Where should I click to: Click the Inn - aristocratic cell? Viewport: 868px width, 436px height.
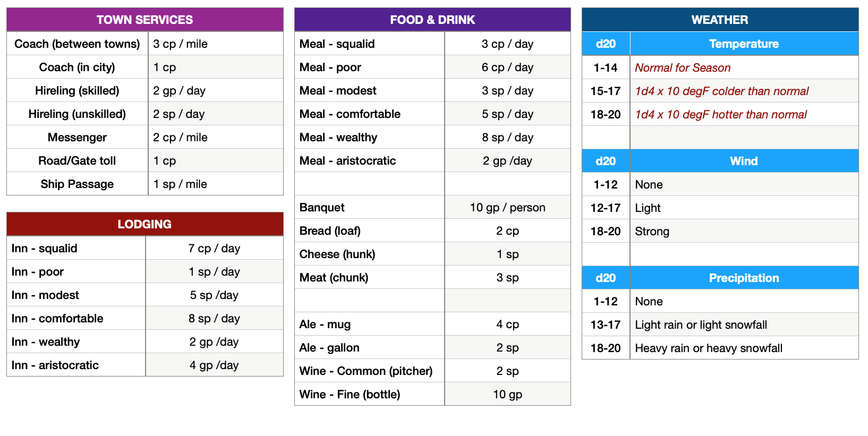tap(76, 365)
